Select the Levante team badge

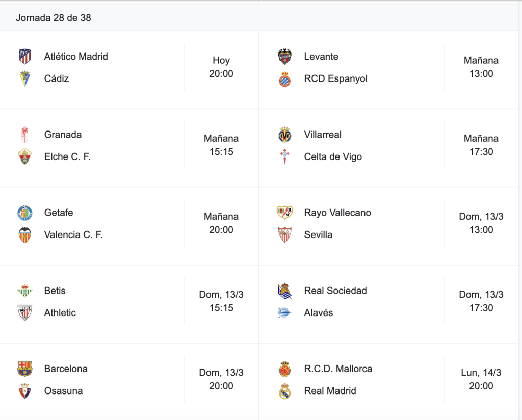coord(284,57)
